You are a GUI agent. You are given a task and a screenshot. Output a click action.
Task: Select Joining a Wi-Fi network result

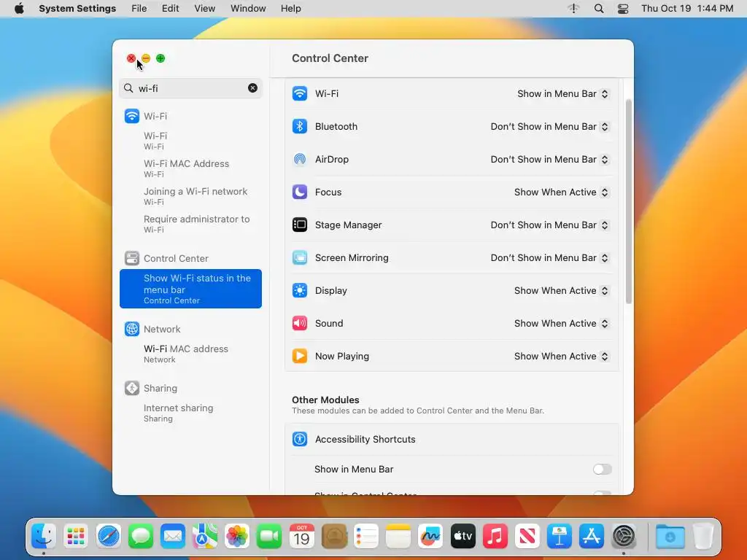(190, 196)
